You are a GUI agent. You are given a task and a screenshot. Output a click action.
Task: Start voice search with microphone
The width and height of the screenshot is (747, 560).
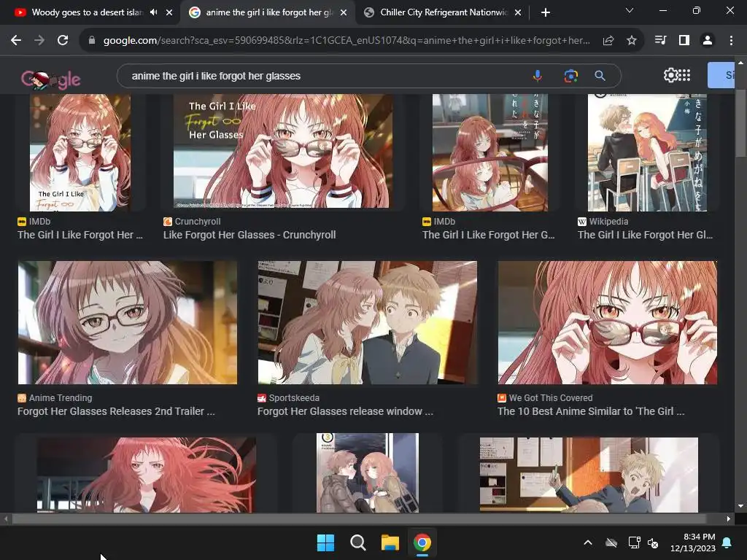[537, 76]
